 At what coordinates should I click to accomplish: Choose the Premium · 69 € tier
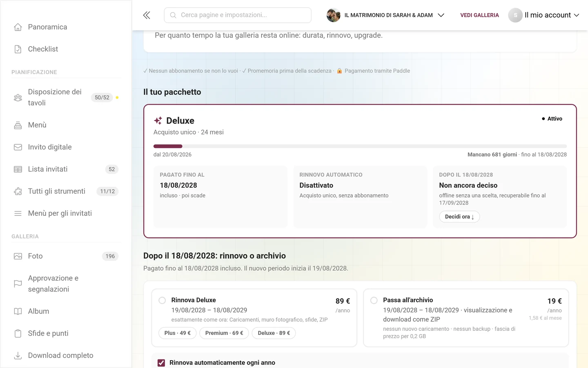[x=224, y=333]
